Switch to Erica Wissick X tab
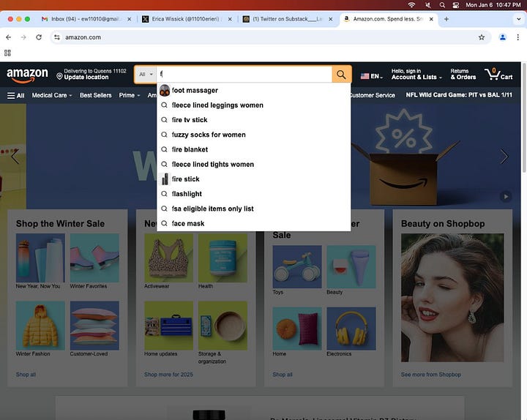 (x=187, y=19)
